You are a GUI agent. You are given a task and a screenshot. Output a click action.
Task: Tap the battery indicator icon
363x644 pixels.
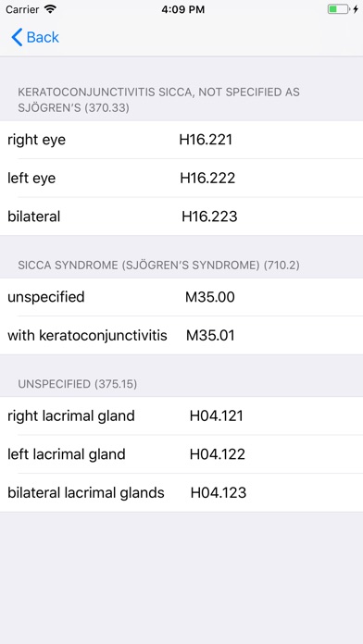point(338,9)
